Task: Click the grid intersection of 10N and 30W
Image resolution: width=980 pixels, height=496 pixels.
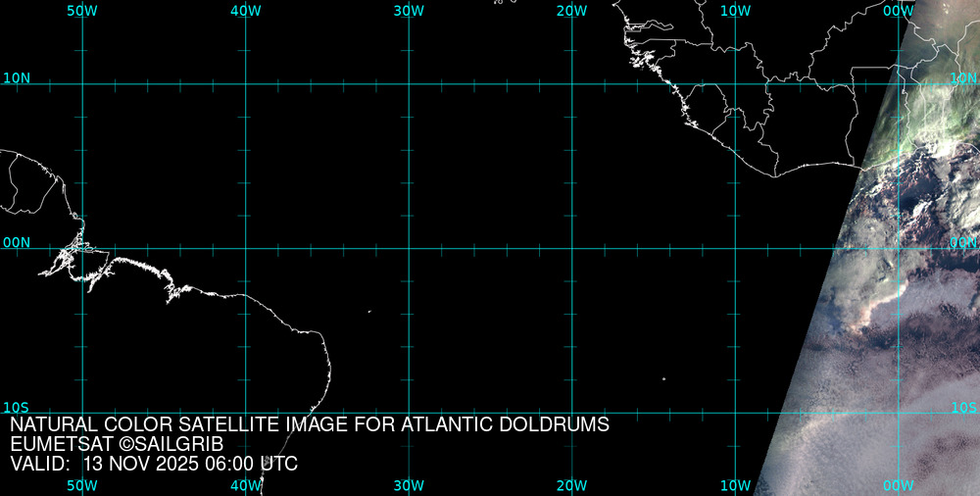Action: [x=409, y=84]
